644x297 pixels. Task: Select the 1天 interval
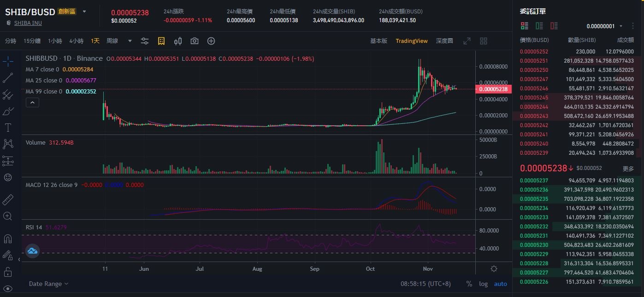pyautogui.click(x=95, y=41)
